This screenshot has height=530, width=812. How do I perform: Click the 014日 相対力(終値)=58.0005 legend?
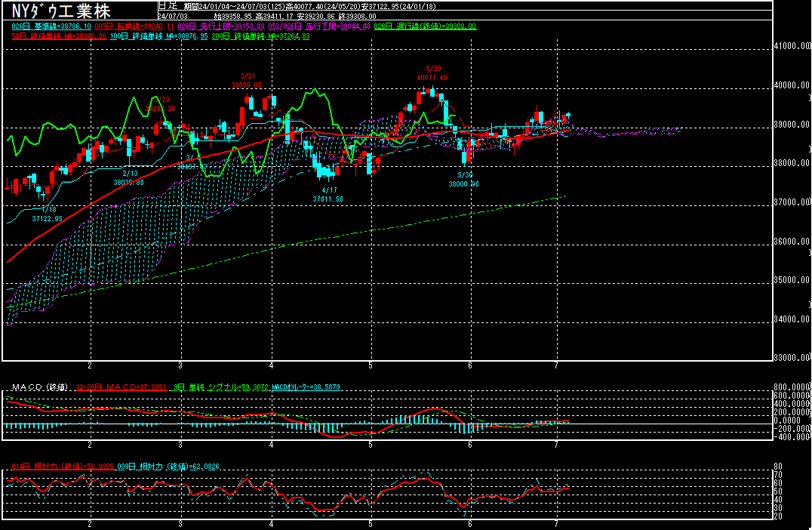(x=62, y=467)
